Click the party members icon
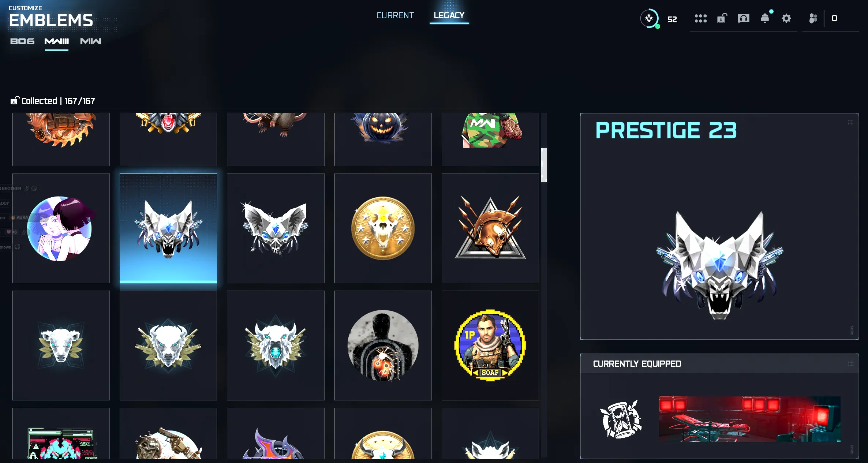 [x=813, y=18]
